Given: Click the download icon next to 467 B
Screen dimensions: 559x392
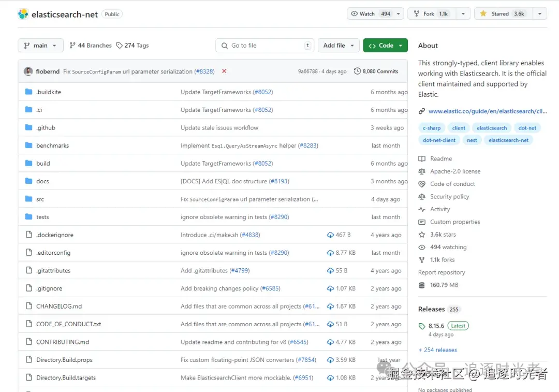Looking at the screenshot, I should point(330,235).
